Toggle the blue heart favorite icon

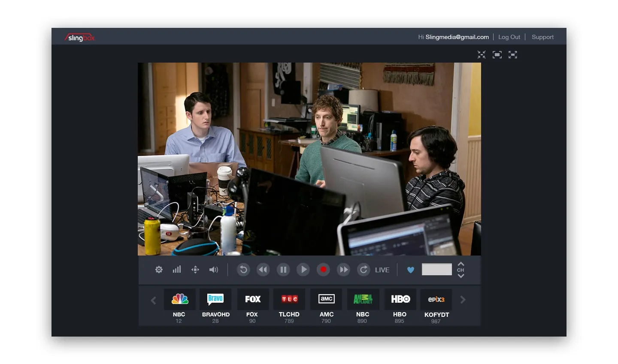click(x=411, y=270)
